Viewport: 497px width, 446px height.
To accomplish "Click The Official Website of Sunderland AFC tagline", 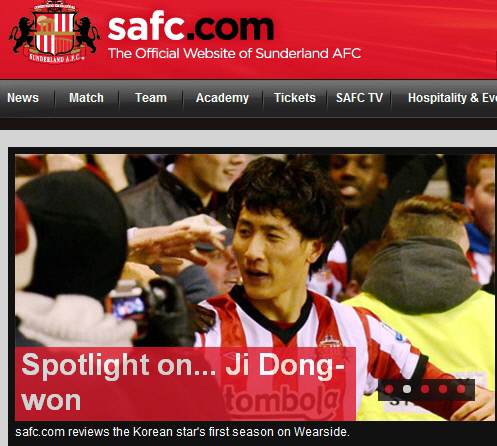I will click(x=235, y=53).
